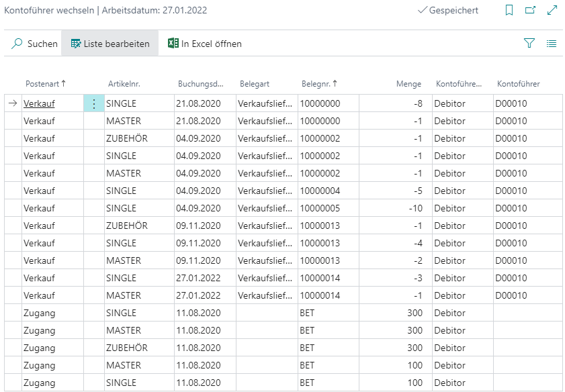The image size is (565, 392).
Task: Click the bookmark icon in header
Action: 509,11
